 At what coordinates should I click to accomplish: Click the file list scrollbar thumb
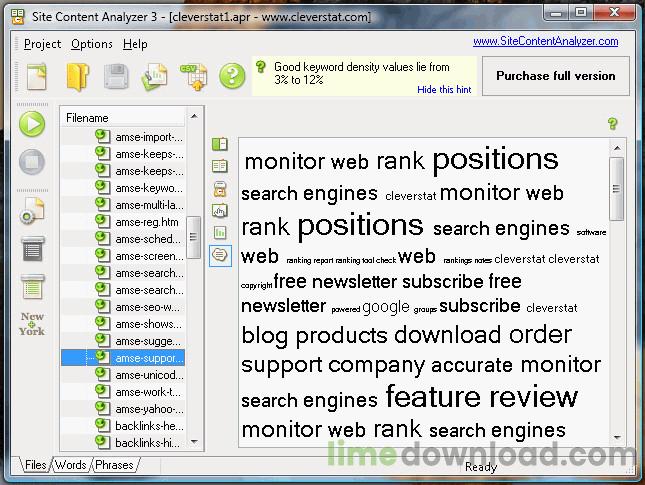click(x=193, y=237)
